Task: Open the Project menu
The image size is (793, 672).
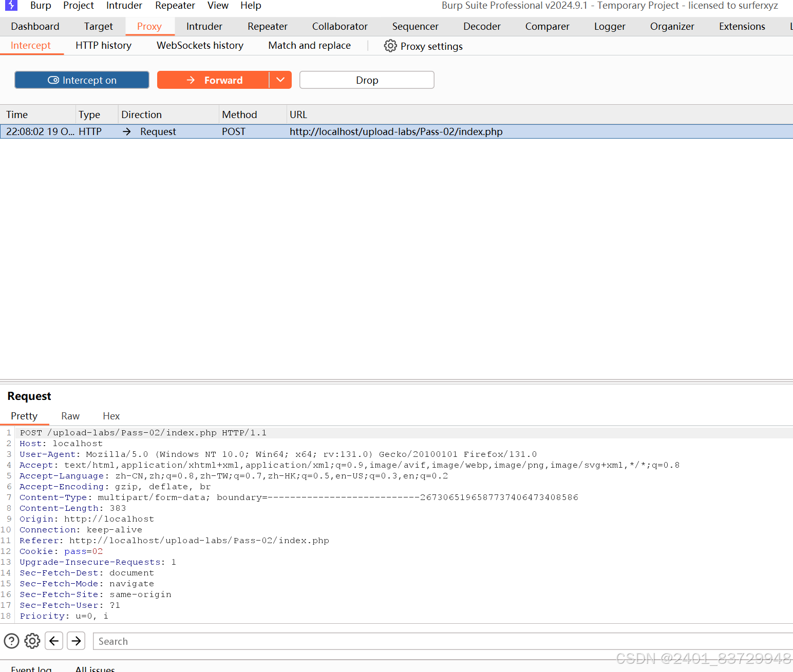Action: [79, 6]
